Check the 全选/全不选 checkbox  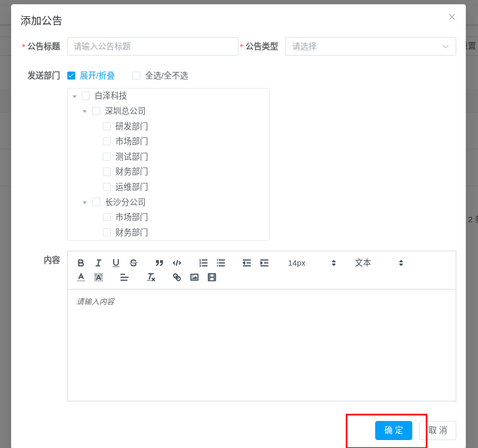[136, 76]
